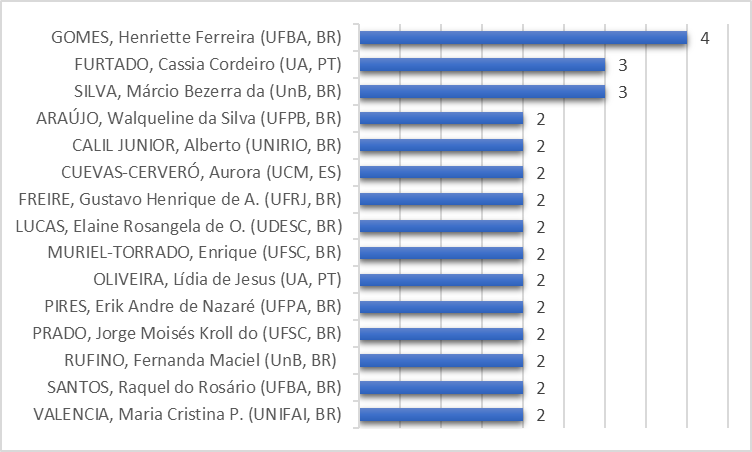Select the ARAÚJO, Walqueline da Silva bar
The image size is (752, 452).
(x=441, y=119)
